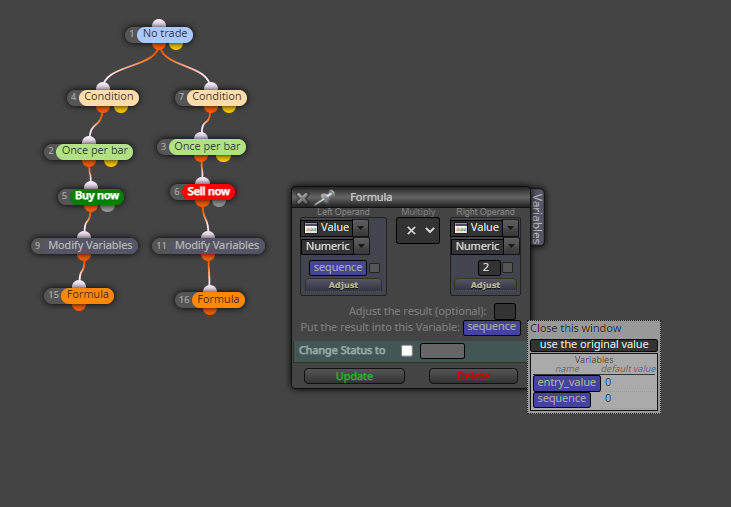This screenshot has width=731, height=507.
Task: Click yellow output dot on Once per bar 3
Action: pos(223,158)
